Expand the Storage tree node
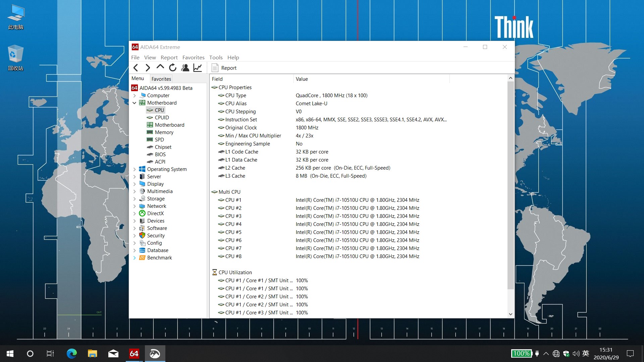The height and width of the screenshot is (362, 644). click(135, 199)
